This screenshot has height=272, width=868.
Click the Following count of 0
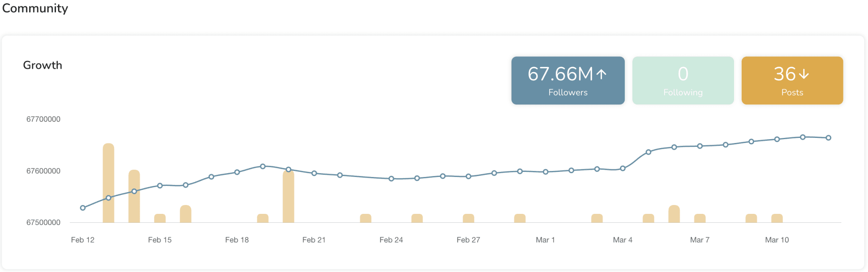click(x=683, y=74)
